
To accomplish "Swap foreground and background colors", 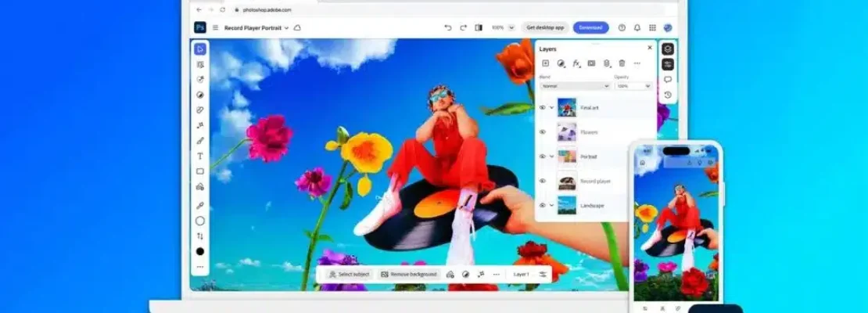I will pos(200,236).
